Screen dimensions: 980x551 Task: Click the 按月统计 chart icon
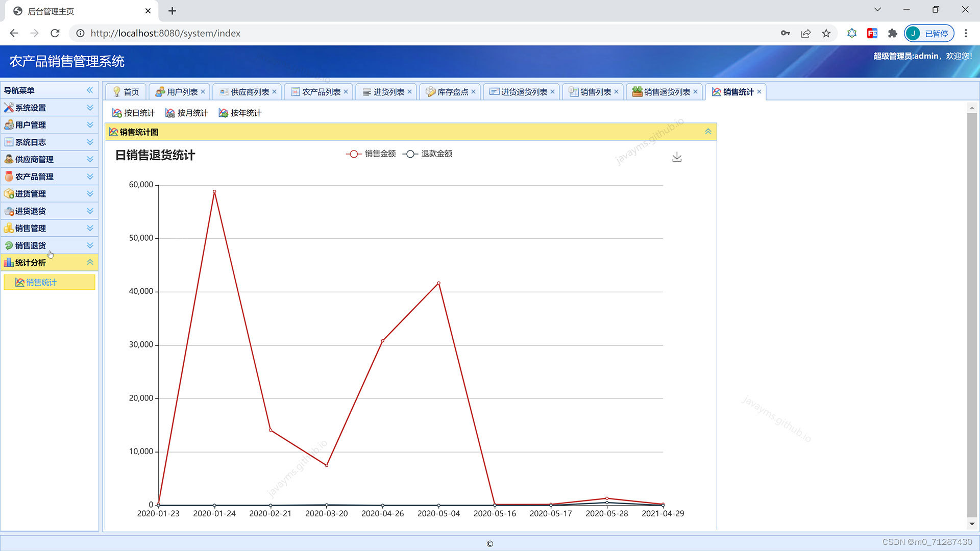(x=170, y=113)
